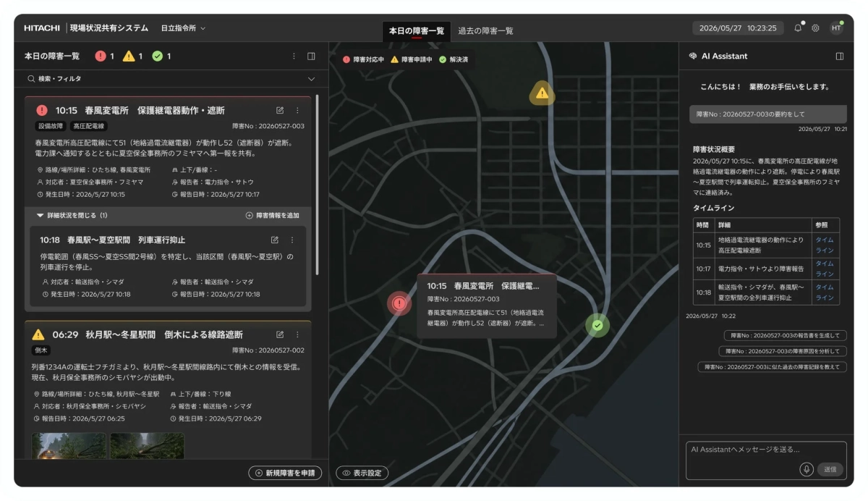Open more options for 春風変電所 card
The image size is (868, 501).
coord(297,110)
